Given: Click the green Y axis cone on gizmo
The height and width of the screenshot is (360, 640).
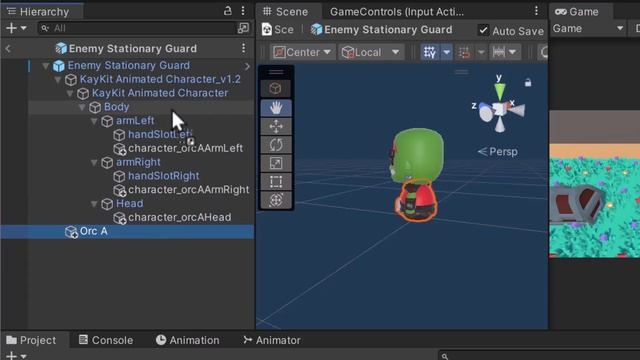Looking at the screenshot, I should point(500,91).
